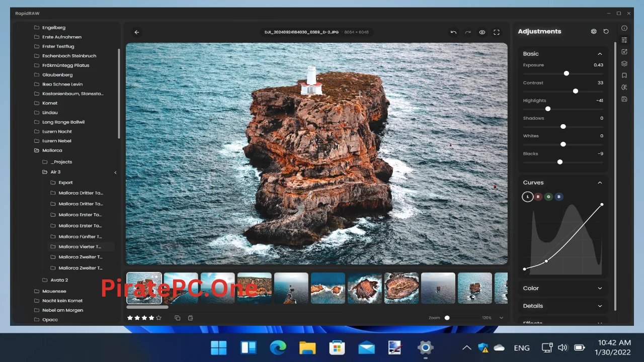This screenshot has height=362, width=644.
Task: Open the presets bookmark panel
Action: pyautogui.click(x=624, y=75)
